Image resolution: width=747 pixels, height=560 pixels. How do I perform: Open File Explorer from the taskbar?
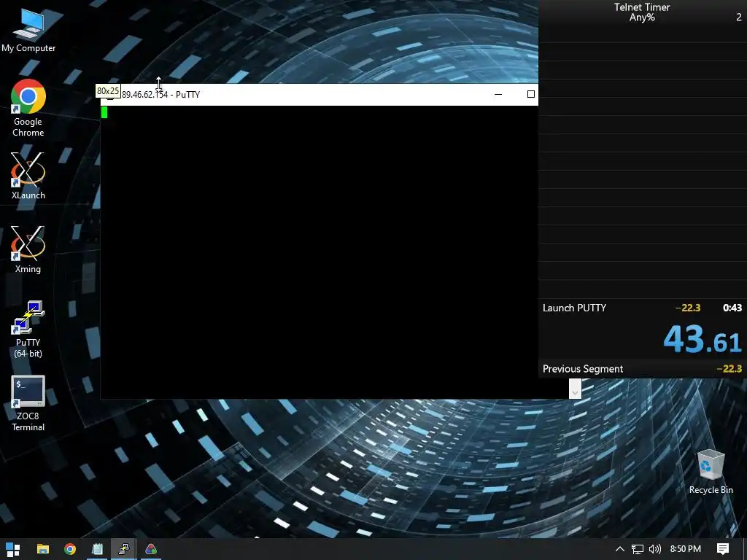click(43, 549)
